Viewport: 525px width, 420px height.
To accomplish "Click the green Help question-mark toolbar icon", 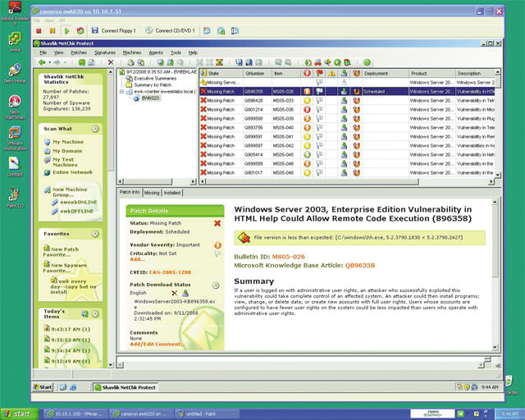I will tap(367, 62).
